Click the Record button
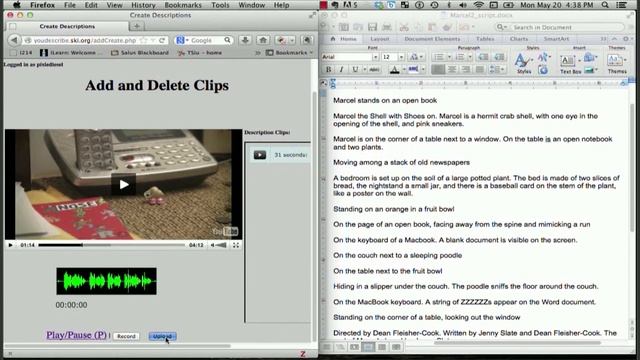This screenshot has width=640, height=360. pos(126,336)
